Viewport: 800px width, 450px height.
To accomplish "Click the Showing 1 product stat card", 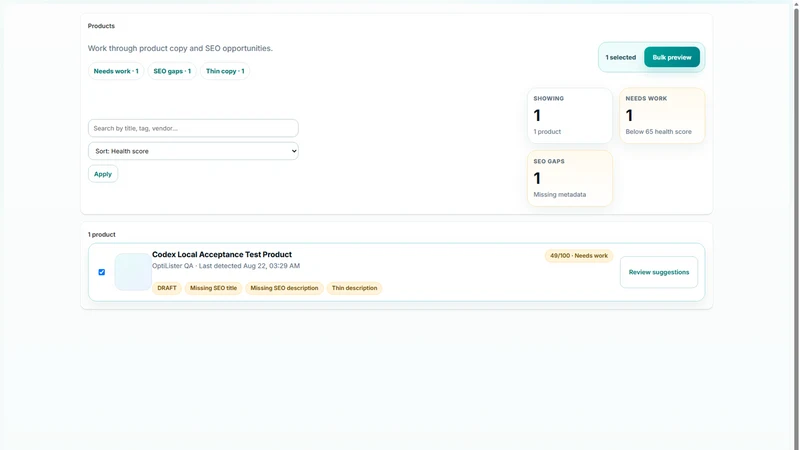I will click(569, 115).
